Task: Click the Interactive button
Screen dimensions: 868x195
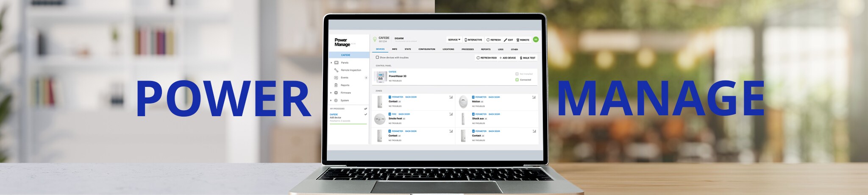Action: pos(473,40)
